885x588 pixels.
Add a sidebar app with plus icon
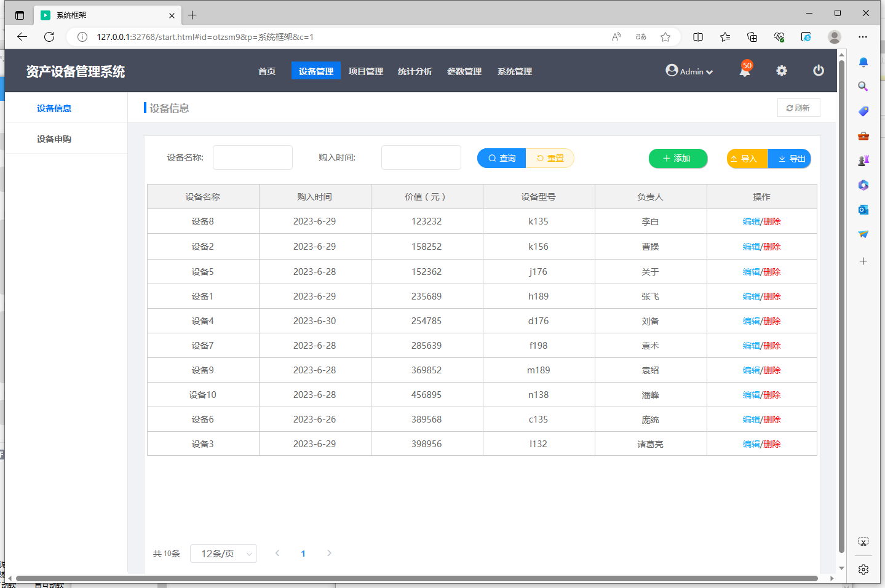click(x=863, y=261)
